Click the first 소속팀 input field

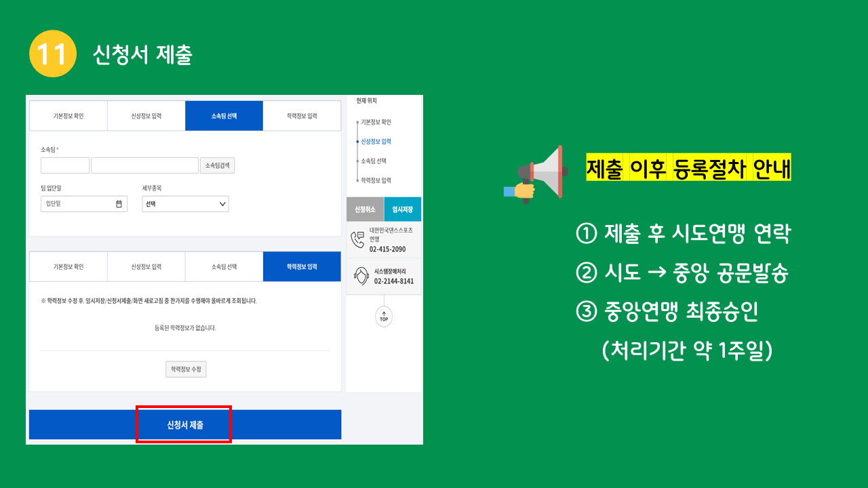pos(65,165)
